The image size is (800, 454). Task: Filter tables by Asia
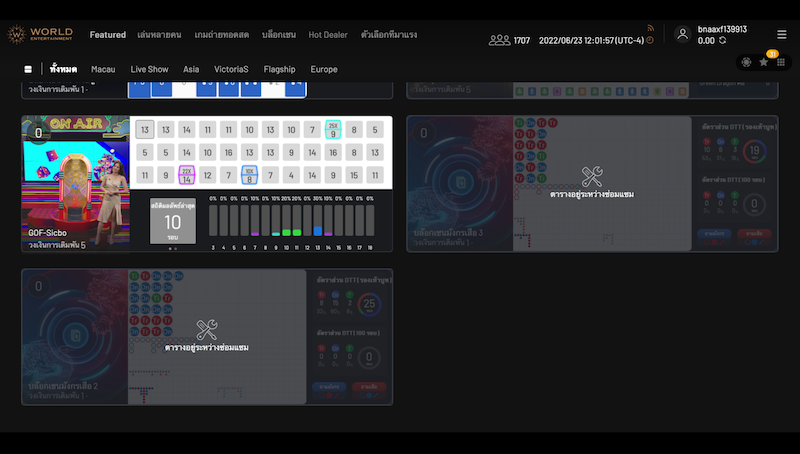point(191,69)
